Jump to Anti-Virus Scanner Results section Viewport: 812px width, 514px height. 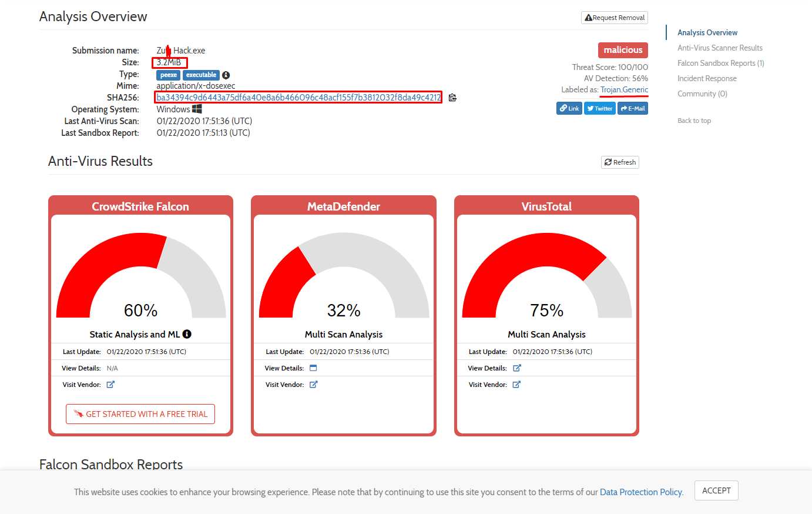(x=720, y=48)
